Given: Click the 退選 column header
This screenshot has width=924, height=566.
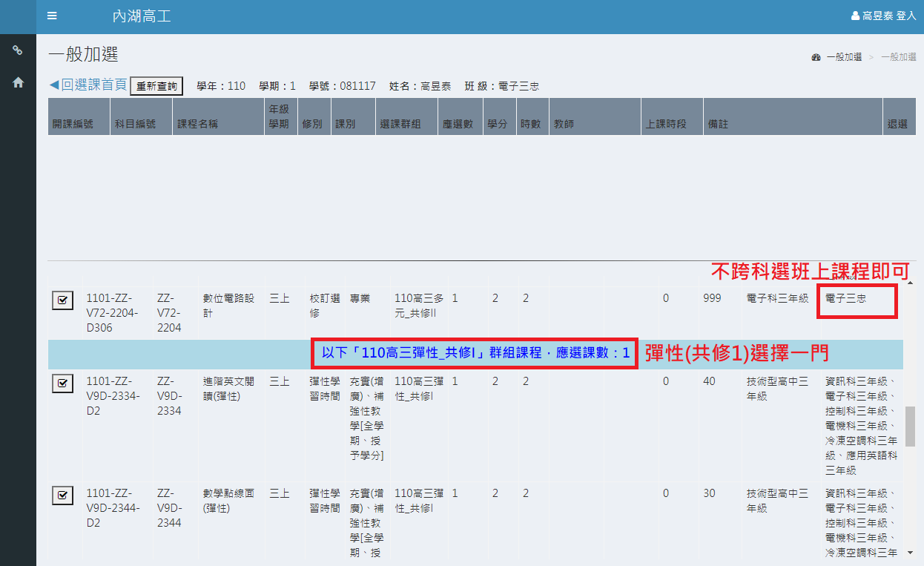Looking at the screenshot, I should 897,125.
